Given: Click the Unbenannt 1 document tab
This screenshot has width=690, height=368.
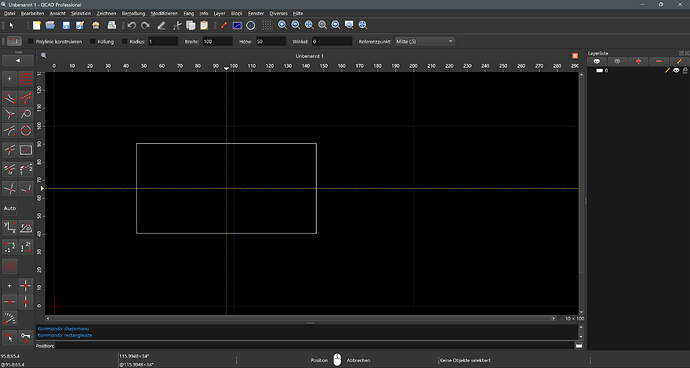Looking at the screenshot, I should click(309, 56).
